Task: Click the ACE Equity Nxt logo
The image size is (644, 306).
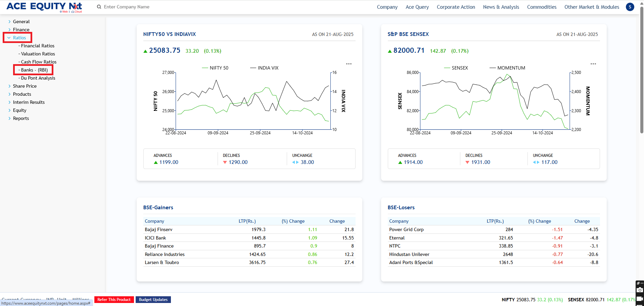Action: point(44,7)
